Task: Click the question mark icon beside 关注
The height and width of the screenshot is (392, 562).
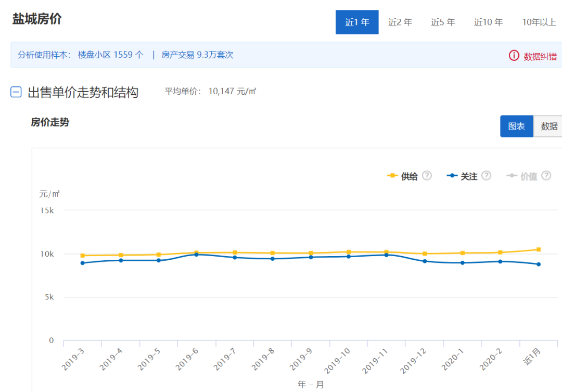Action: click(486, 176)
